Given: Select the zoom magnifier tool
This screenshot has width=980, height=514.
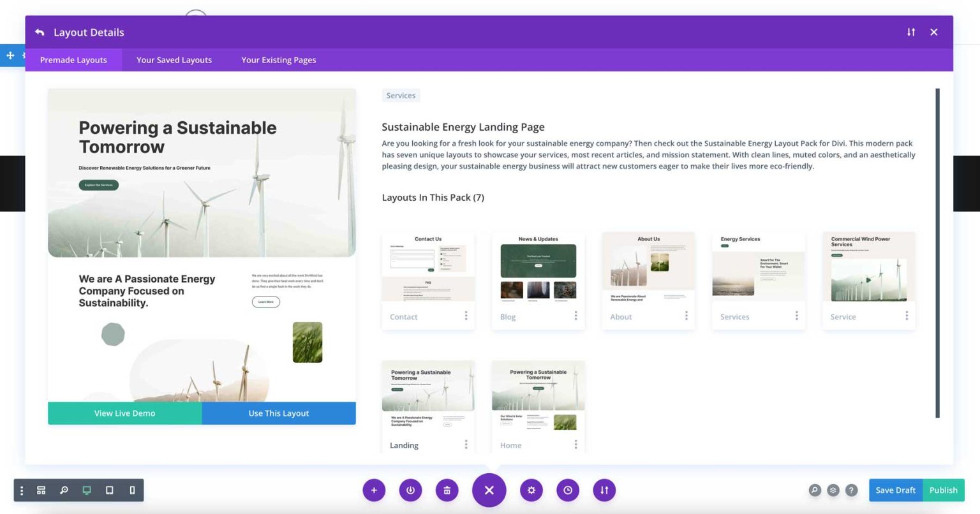Looking at the screenshot, I should coord(64,490).
